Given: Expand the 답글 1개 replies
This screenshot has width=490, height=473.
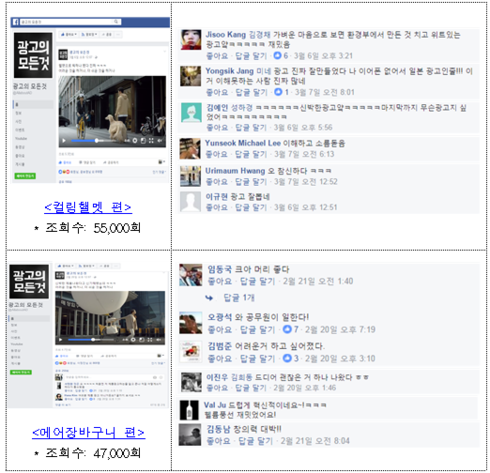Looking at the screenshot, I should 239,298.
